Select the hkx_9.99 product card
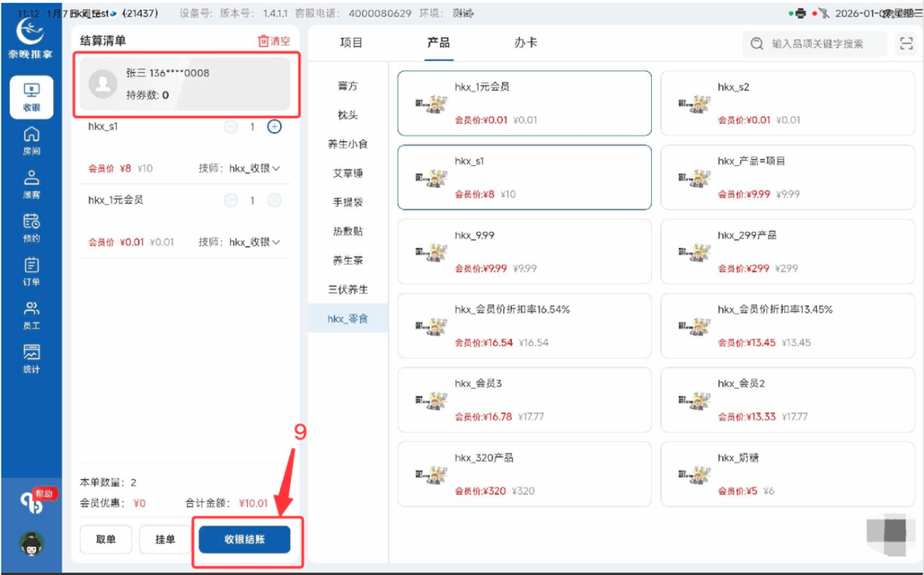 (x=524, y=251)
